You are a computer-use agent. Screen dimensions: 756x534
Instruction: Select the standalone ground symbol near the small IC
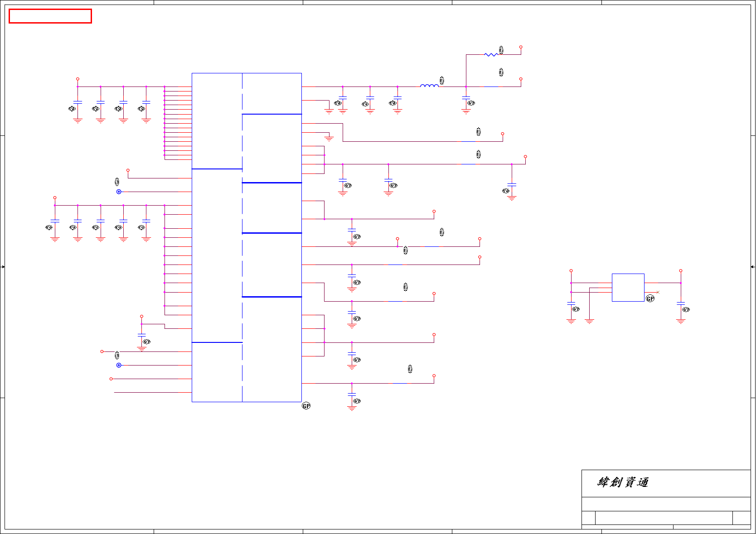point(589,321)
